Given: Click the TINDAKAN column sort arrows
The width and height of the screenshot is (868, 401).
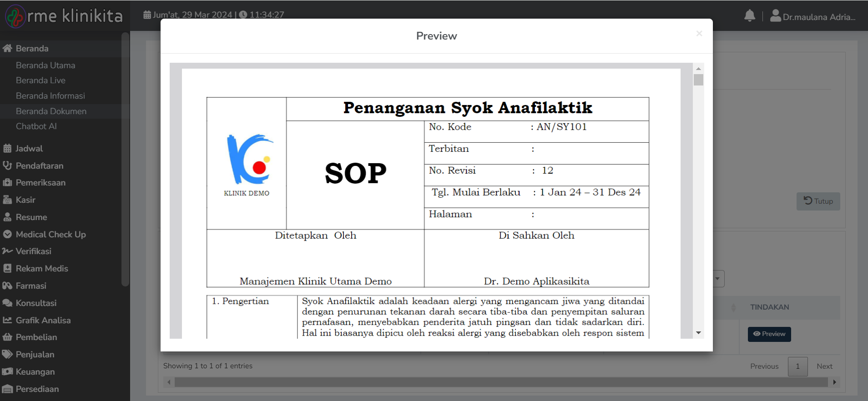Looking at the screenshot, I should [733, 307].
